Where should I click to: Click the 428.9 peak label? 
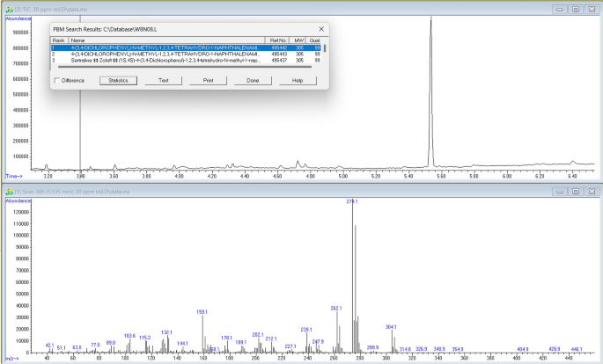click(555, 349)
